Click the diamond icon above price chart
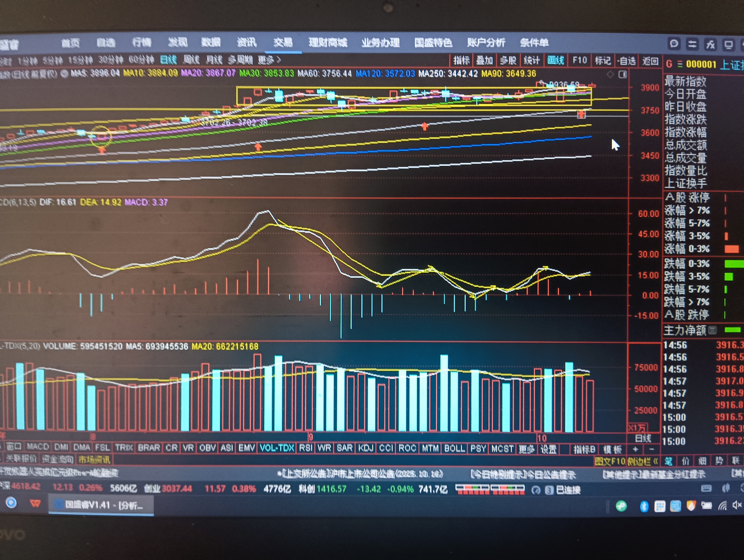This screenshot has height=560, width=744. [x=610, y=74]
